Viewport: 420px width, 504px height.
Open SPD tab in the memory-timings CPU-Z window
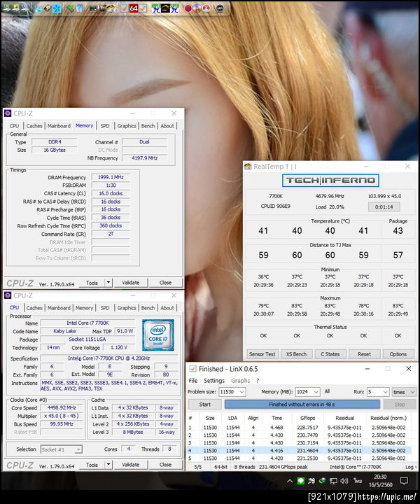coord(105,126)
